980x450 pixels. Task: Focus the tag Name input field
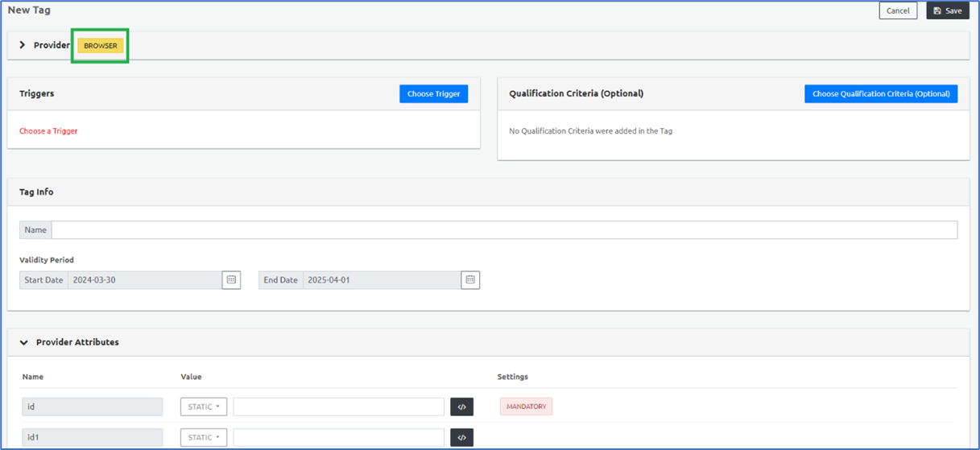(504, 229)
